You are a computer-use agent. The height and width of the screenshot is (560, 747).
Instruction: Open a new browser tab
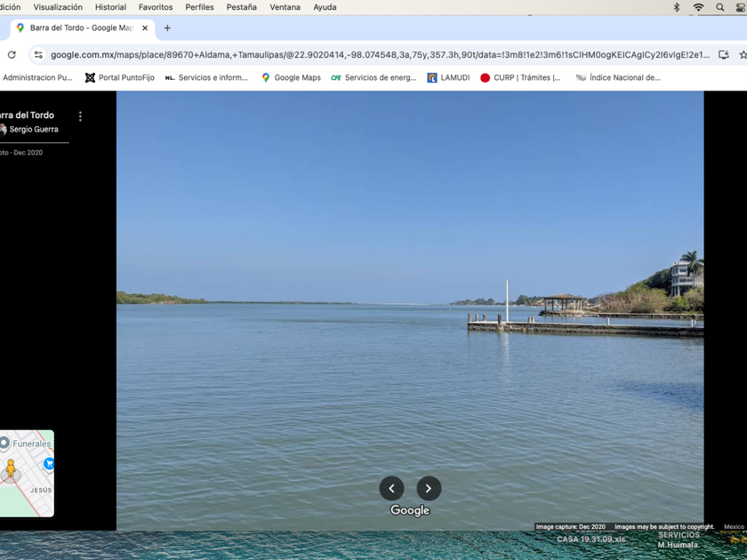(x=167, y=28)
